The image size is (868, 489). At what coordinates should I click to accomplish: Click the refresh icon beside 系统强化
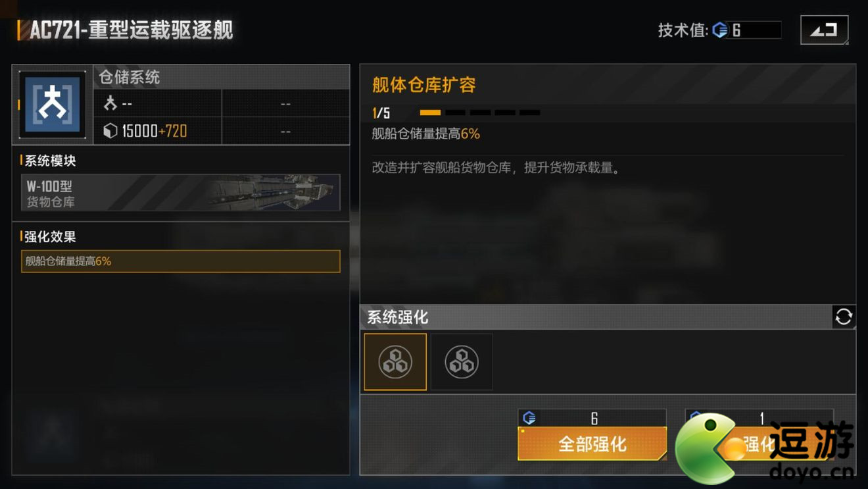pyautogui.click(x=844, y=317)
